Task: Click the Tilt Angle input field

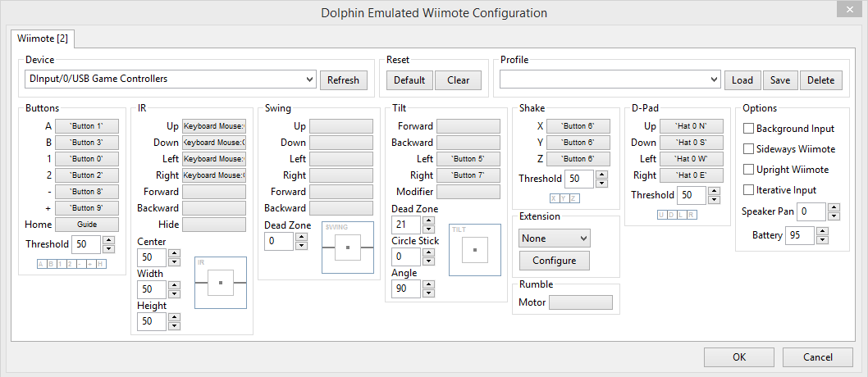Action: [x=406, y=289]
